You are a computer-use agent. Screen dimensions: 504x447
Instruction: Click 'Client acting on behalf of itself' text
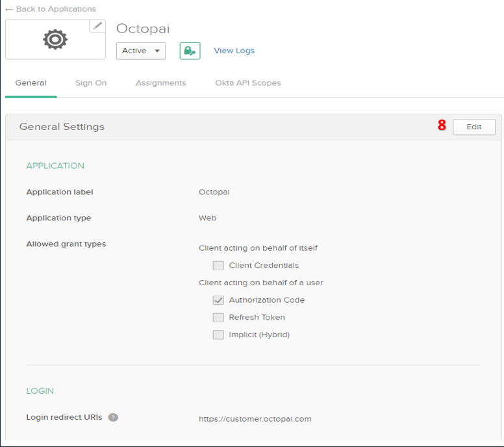tap(258, 248)
